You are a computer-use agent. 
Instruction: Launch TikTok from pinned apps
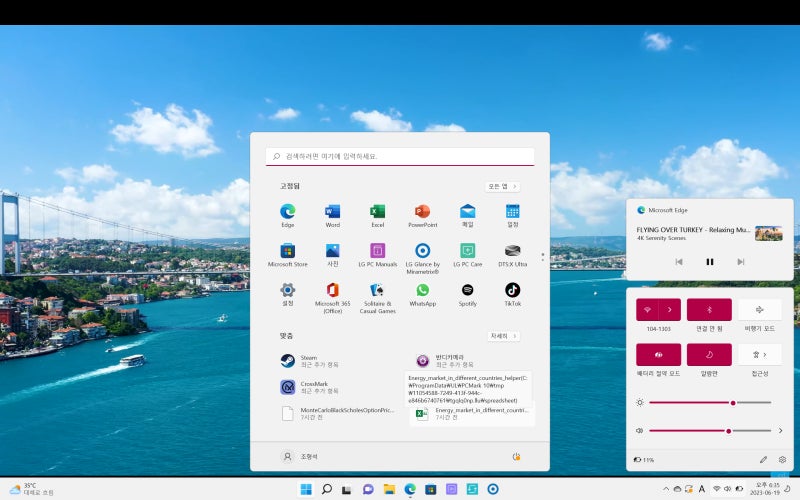coord(512,294)
